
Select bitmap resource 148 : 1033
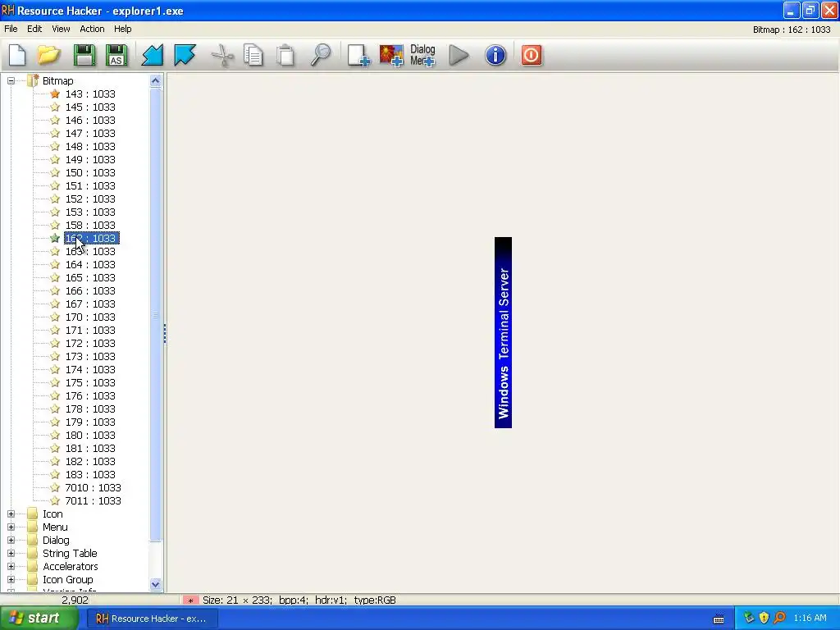click(90, 146)
